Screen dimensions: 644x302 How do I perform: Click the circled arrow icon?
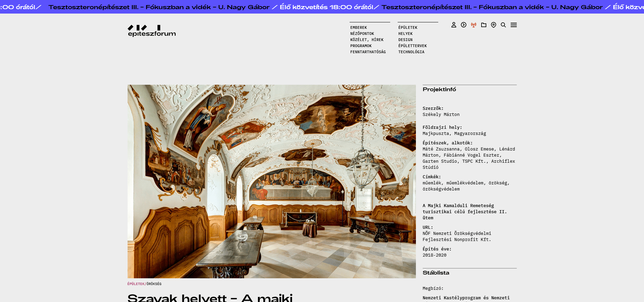(464, 25)
